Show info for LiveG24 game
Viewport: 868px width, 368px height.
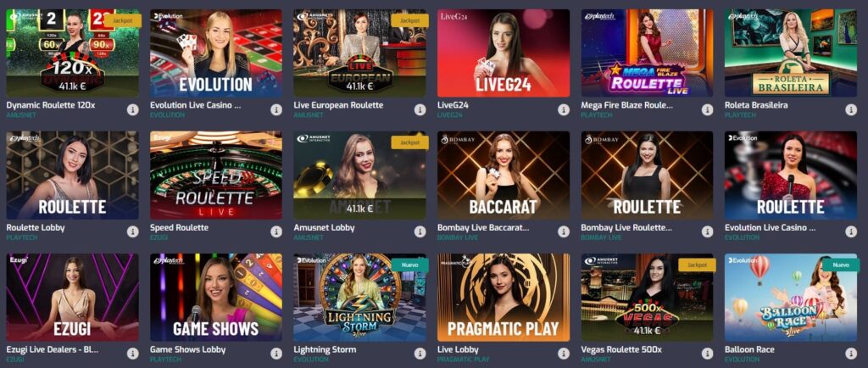pos(564,109)
